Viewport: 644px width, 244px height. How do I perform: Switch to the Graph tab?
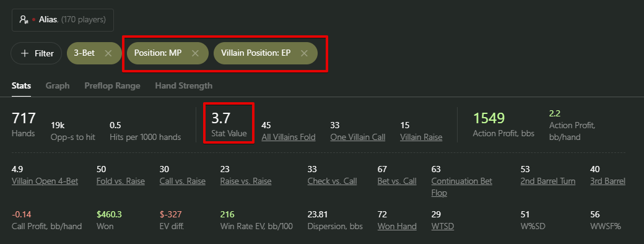58,85
